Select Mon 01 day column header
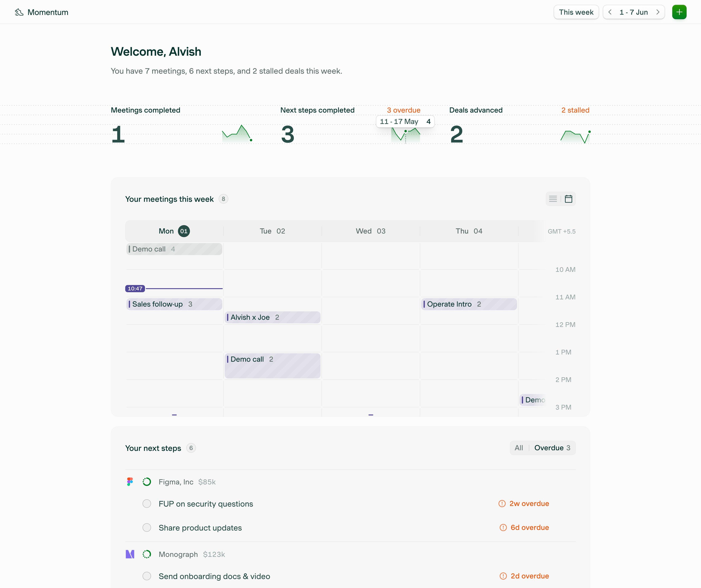This screenshot has height=588, width=701. pyautogui.click(x=174, y=231)
